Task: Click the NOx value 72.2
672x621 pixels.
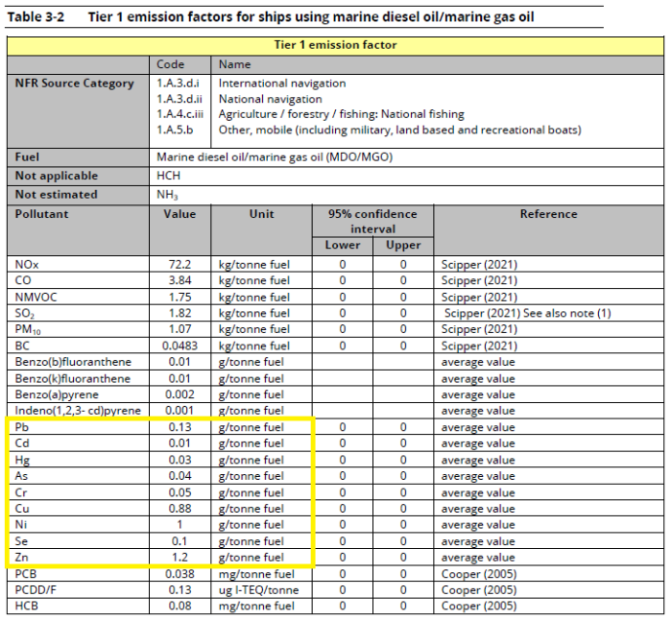Action: point(181,264)
